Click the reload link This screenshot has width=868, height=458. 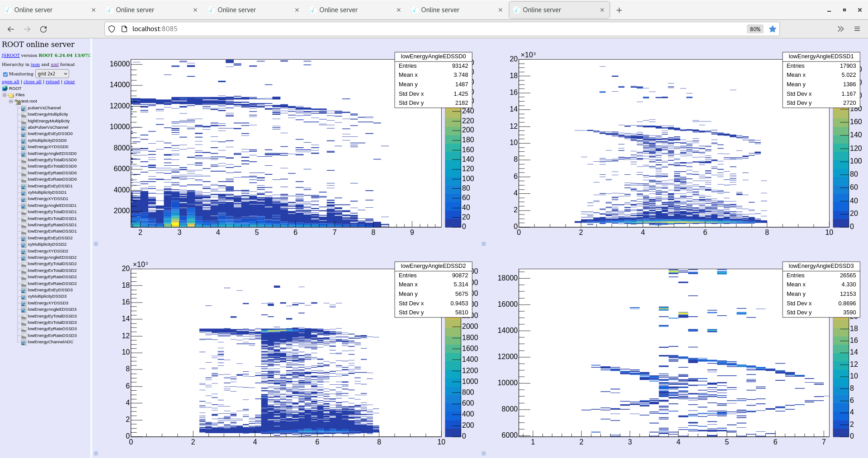pyautogui.click(x=52, y=81)
